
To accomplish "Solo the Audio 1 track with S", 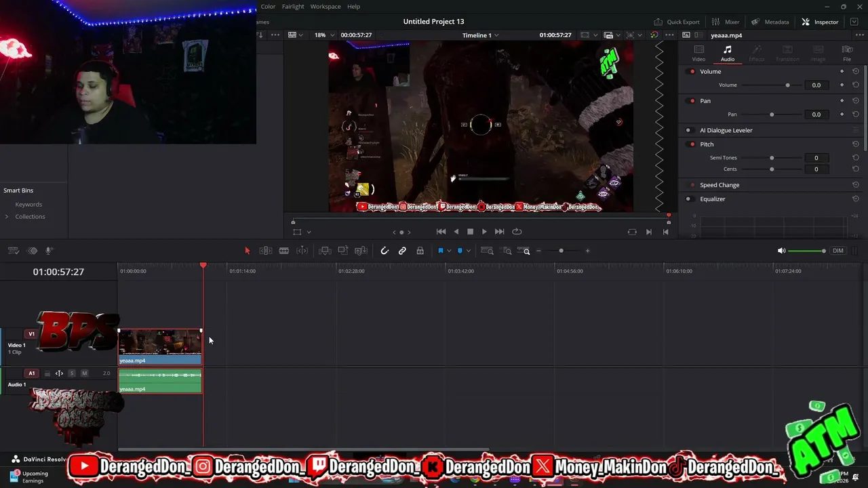I will pos(72,373).
